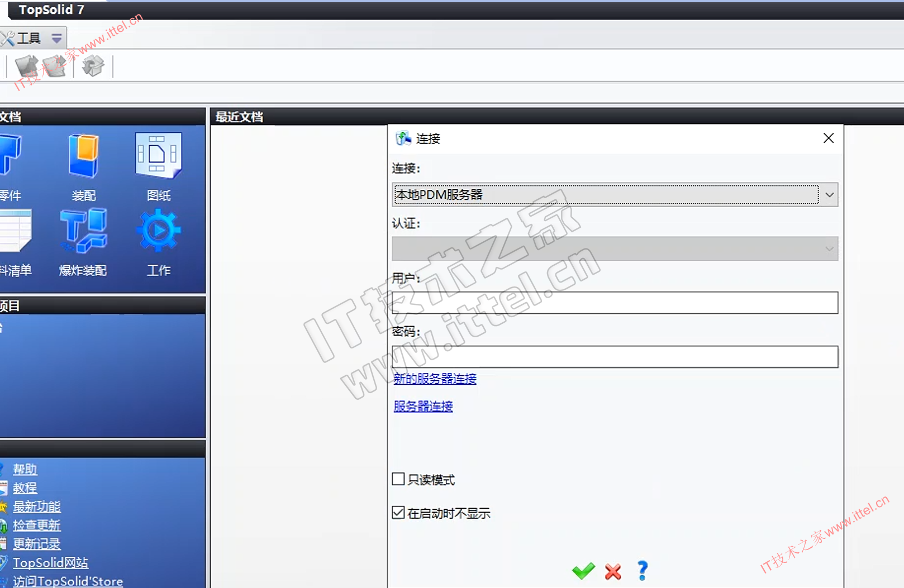
Task: Expand the 本地PDM服务器 connection dropdown
Action: [829, 195]
